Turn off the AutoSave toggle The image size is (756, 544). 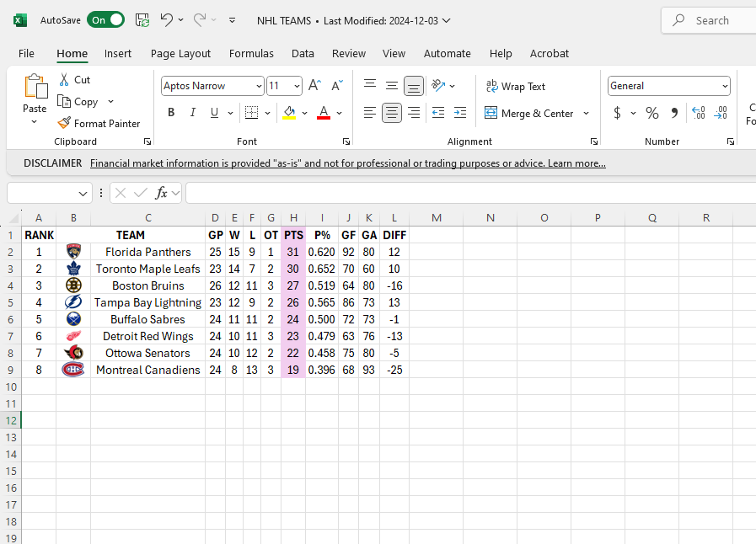(x=105, y=20)
